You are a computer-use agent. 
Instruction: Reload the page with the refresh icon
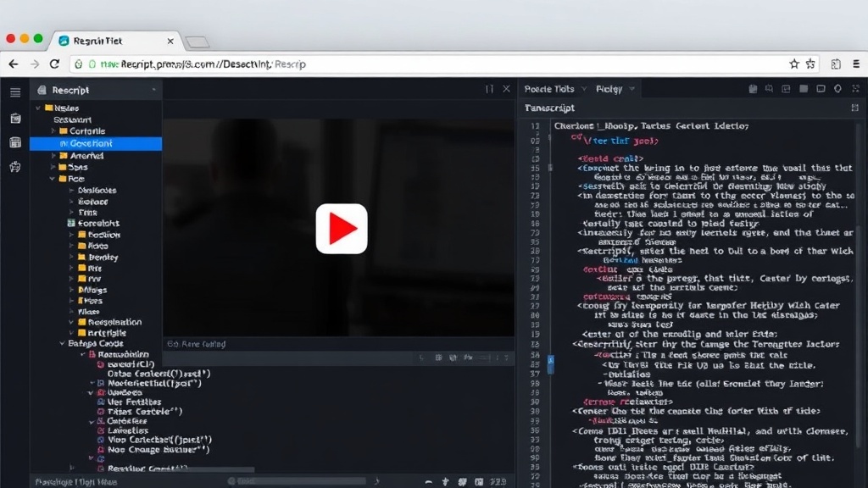(54, 64)
